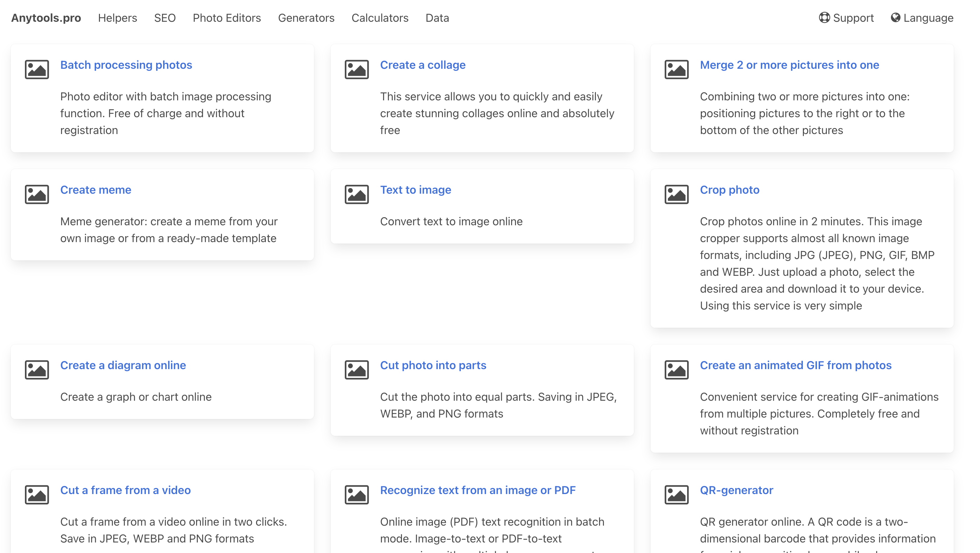Select the SEO menu item

[165, 18]
